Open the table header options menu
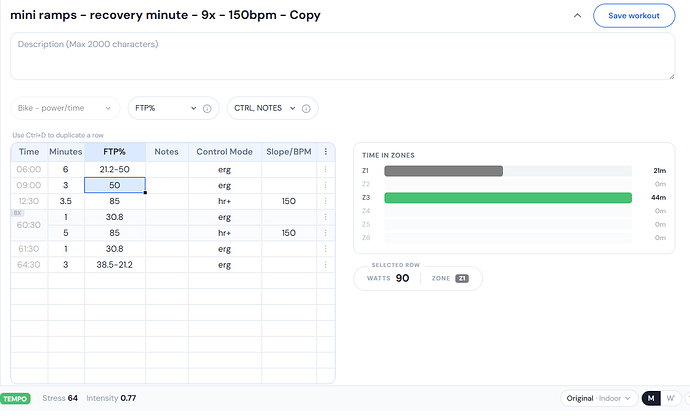This screenshot has width=690, height=416. point(326,152)
